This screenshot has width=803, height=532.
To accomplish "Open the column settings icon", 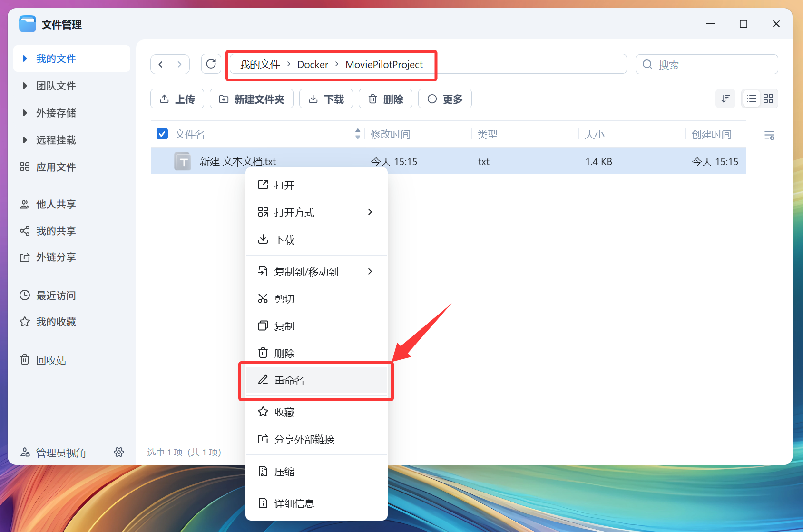I will click(x=769, y=136).
